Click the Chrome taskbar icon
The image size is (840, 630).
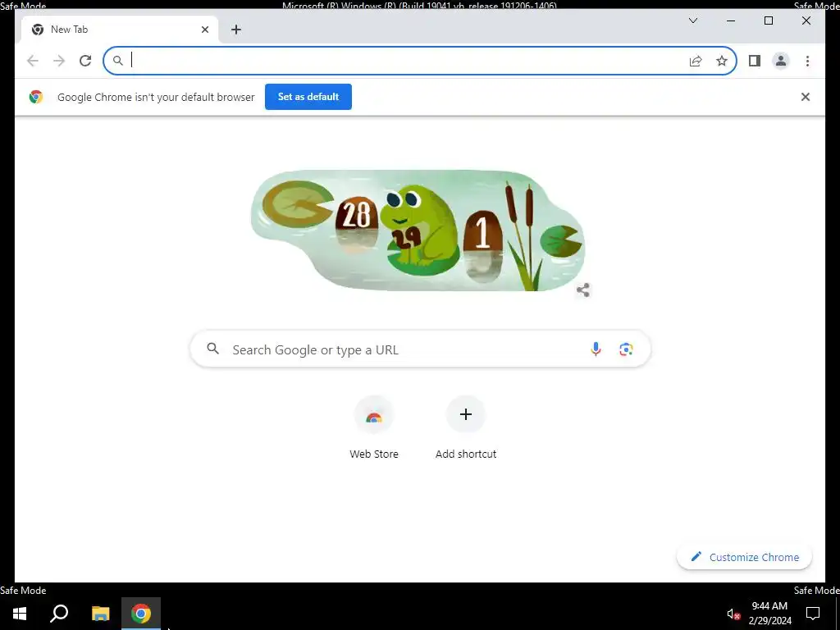tap(141, 614)
